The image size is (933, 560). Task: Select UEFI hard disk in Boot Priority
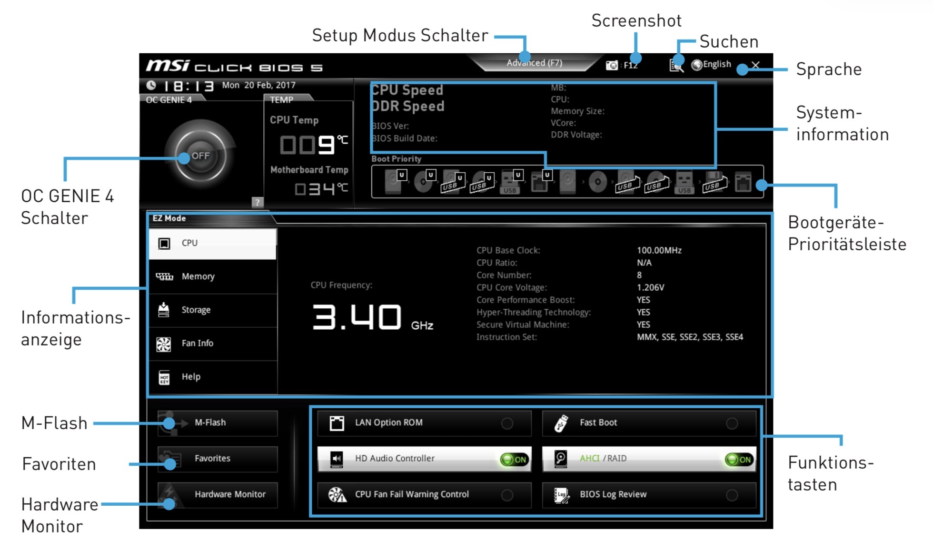click(x=396, y=181)
